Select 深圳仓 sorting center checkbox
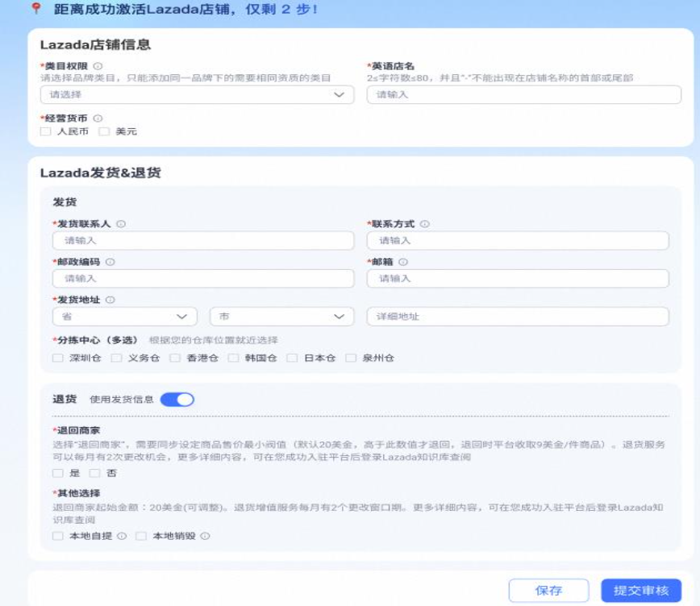Screen dimensions: 700x606 coord(57,358)
